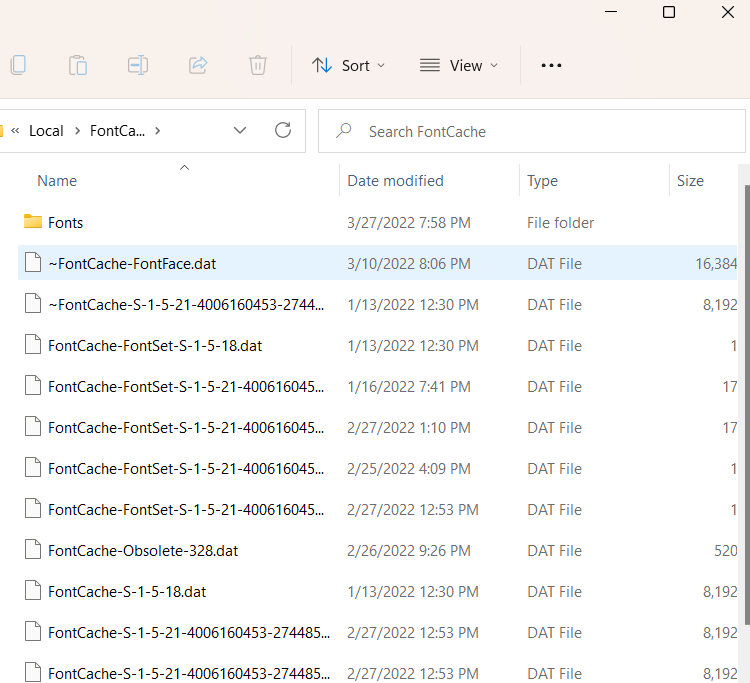Viewport: 750px width, 683px height.
Task: Select the FontCache-Obsolete-328.dat file
Action: point(143,550)
